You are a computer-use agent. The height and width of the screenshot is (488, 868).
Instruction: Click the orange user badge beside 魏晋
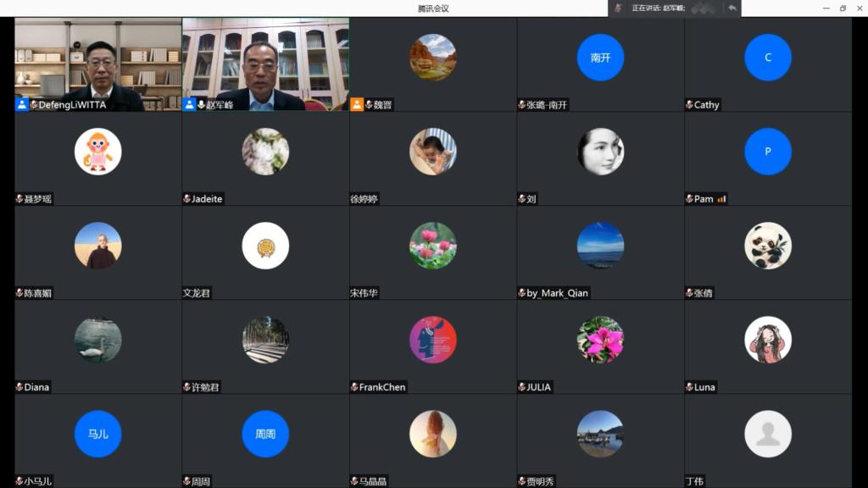tap(357, 104)
